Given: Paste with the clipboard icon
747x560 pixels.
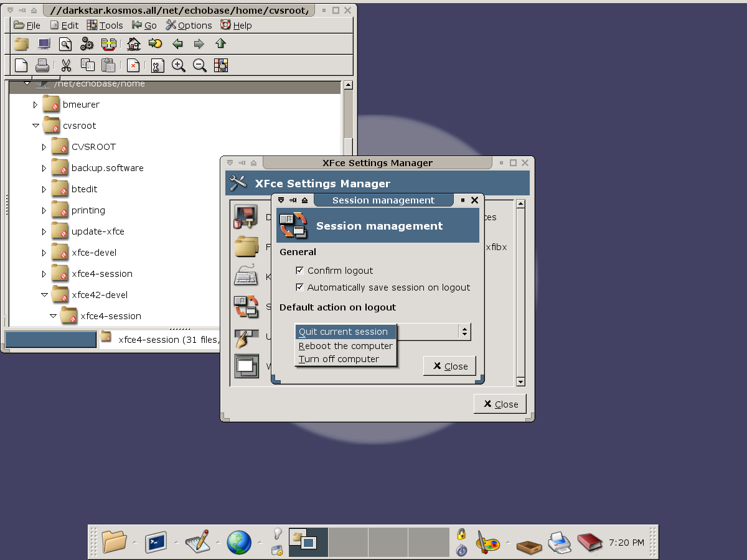Looking at the screenshot, I should tap(109, 65).
